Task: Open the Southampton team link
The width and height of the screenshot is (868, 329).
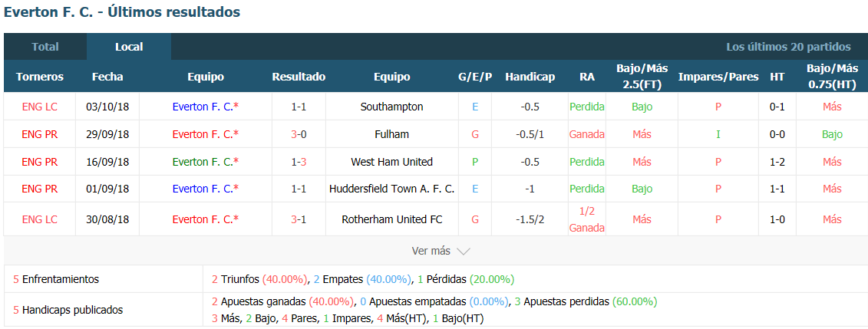Action: 392,107
